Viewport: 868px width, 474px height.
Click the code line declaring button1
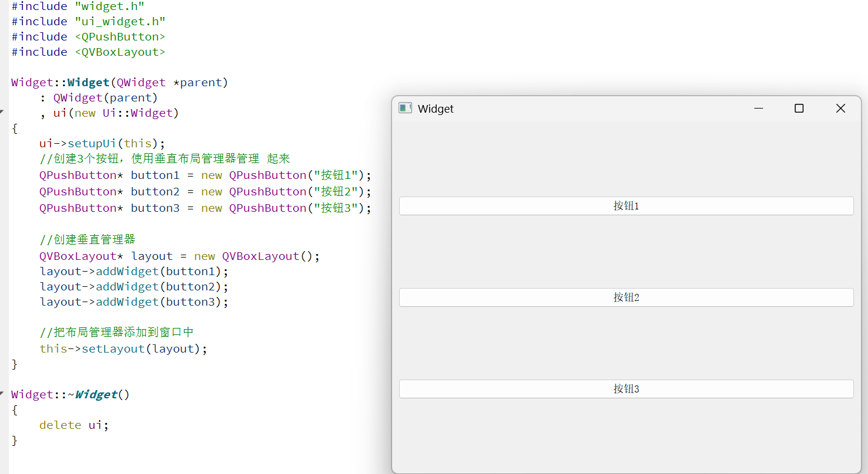[206, 175]
